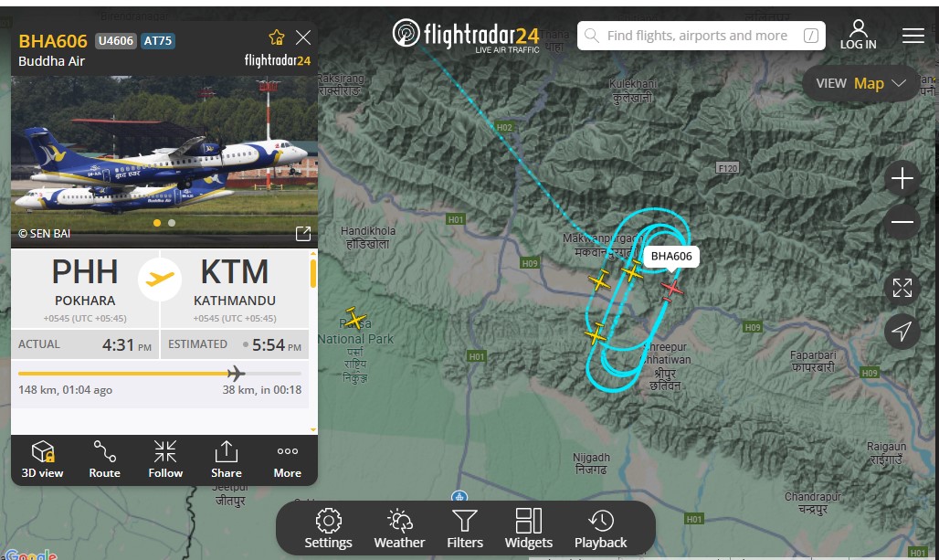Open map Settings
This screenshot has height=560, width=939.
point(328,528)
